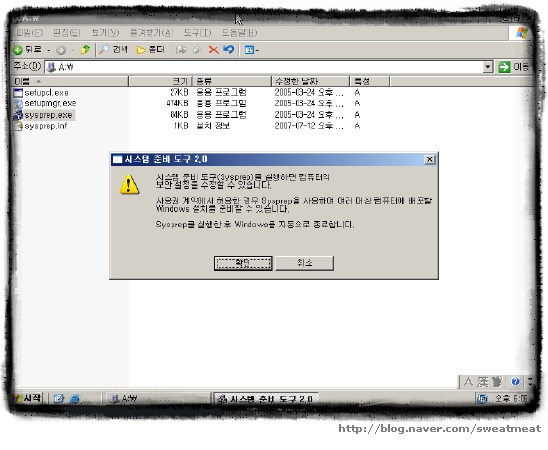
Task: Open the 즐겨찾기(A) menu
Action: [x=151, y=33]
